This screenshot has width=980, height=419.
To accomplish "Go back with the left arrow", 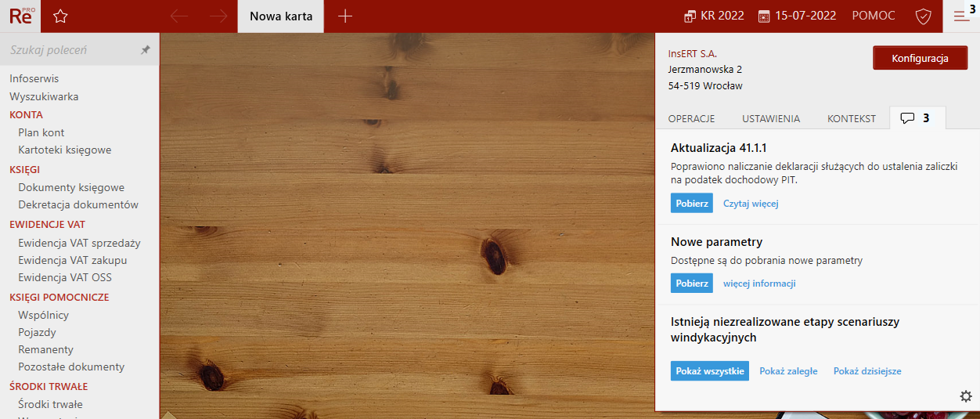I will 179,16.
